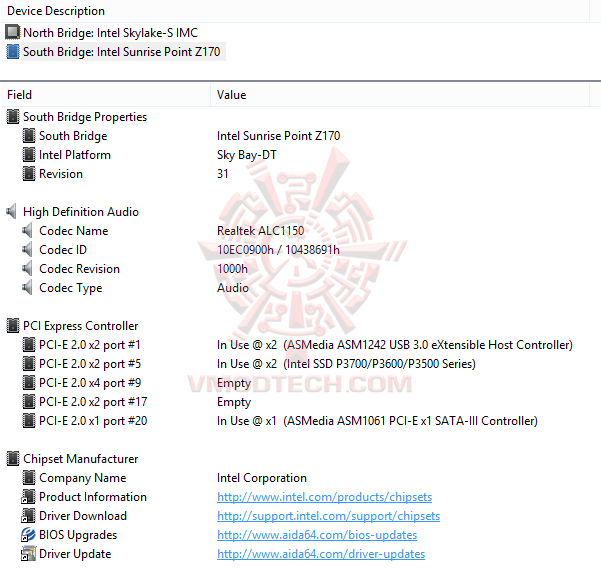
Task: Click the Device Description column header
Action: (294, 11)
